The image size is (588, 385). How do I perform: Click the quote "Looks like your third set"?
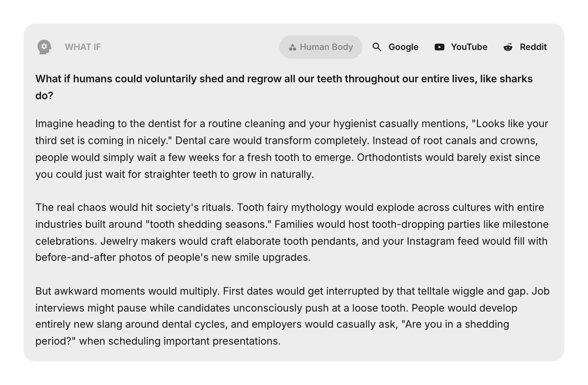(x=512, y=124)
